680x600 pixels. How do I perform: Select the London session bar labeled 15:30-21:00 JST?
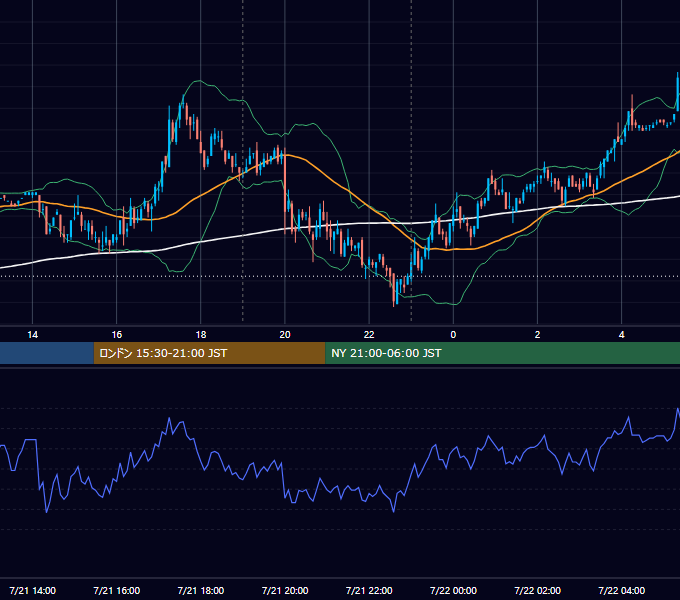[209, 353]
